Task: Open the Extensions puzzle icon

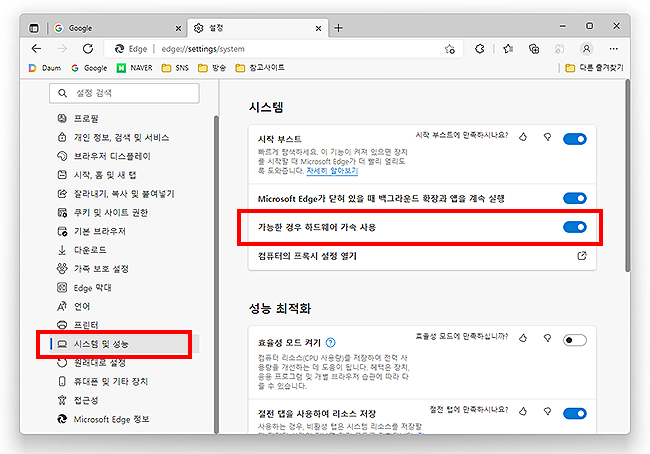Action: tap(480, 49)
